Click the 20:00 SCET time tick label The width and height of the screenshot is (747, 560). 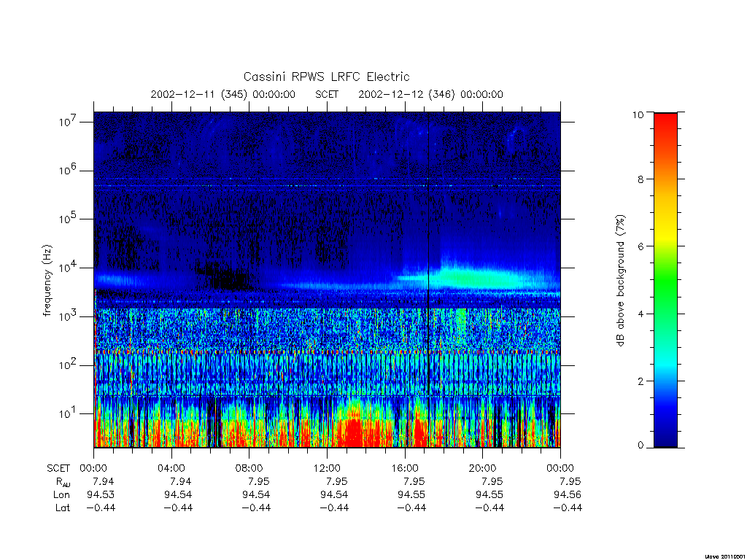click(482, 468)
